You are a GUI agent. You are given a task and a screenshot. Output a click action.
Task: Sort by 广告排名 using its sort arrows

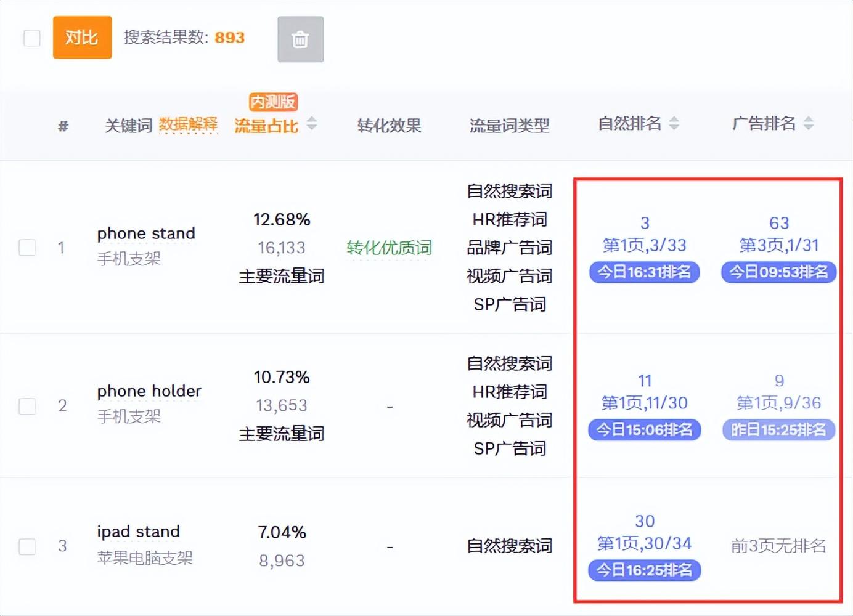809,123
